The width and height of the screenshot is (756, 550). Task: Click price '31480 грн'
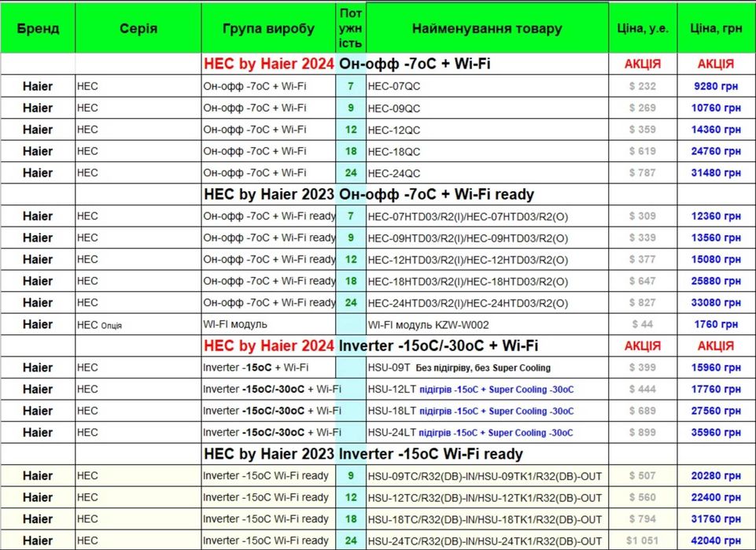point(716,173)
